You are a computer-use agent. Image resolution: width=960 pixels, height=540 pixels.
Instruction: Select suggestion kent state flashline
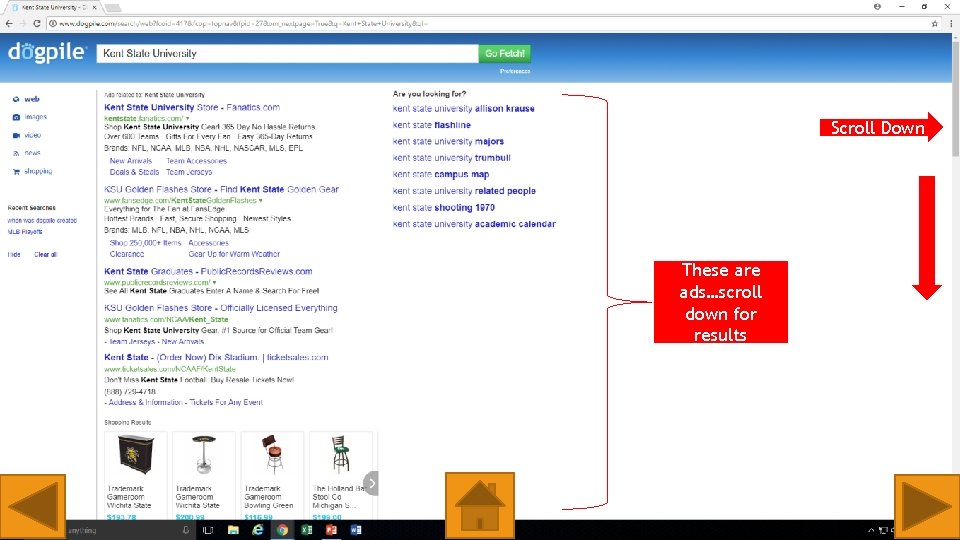pos(432,125)
